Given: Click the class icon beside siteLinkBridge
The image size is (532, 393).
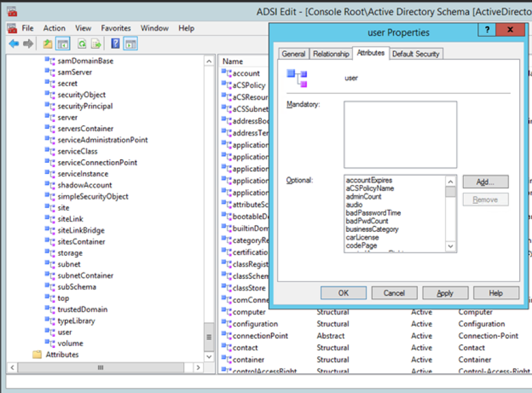Looking at the screenshot, I should (50, 230).
